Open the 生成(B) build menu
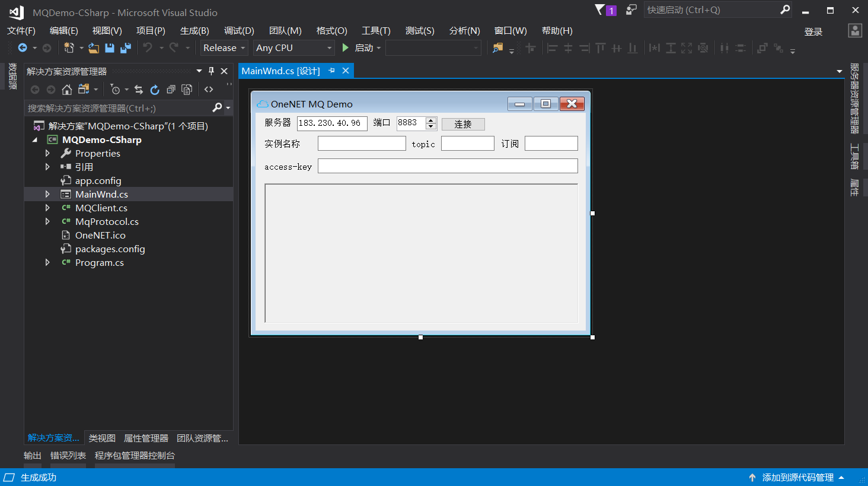 point(194,31)
